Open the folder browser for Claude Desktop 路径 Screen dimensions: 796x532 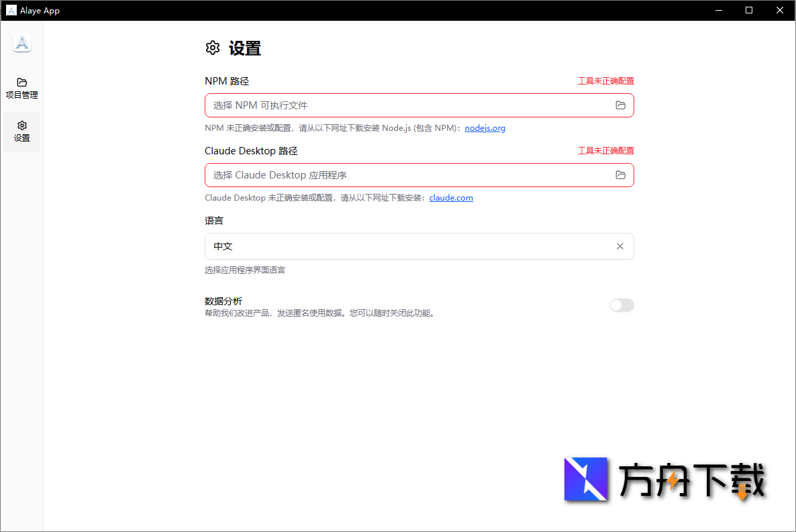(620, 174)
